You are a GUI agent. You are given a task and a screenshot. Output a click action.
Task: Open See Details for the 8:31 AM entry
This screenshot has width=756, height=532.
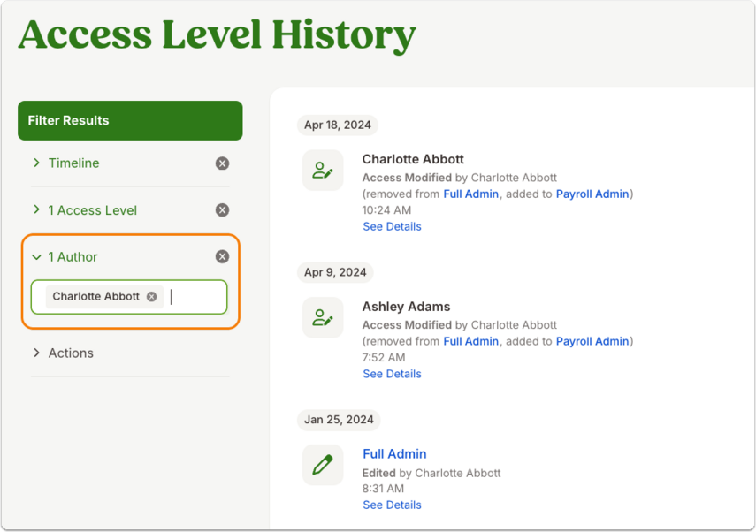point(392,505)
